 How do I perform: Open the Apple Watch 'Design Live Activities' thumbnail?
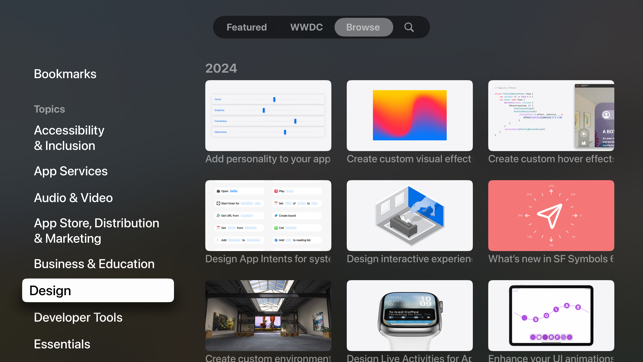(x=410, y=316)
